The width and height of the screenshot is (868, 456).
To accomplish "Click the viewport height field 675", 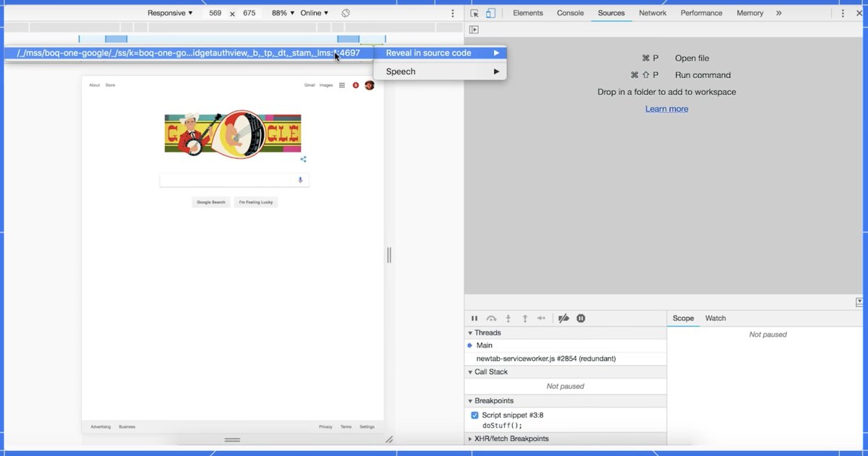I will pos(250,13).
